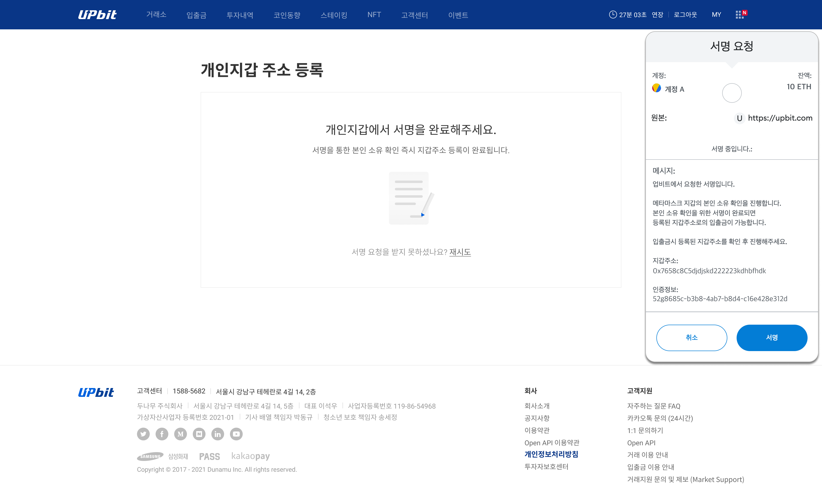Screen dimensions: 822x504
Task: Open 자주하는 질문 FAQ link
Action: pos(653,406)
